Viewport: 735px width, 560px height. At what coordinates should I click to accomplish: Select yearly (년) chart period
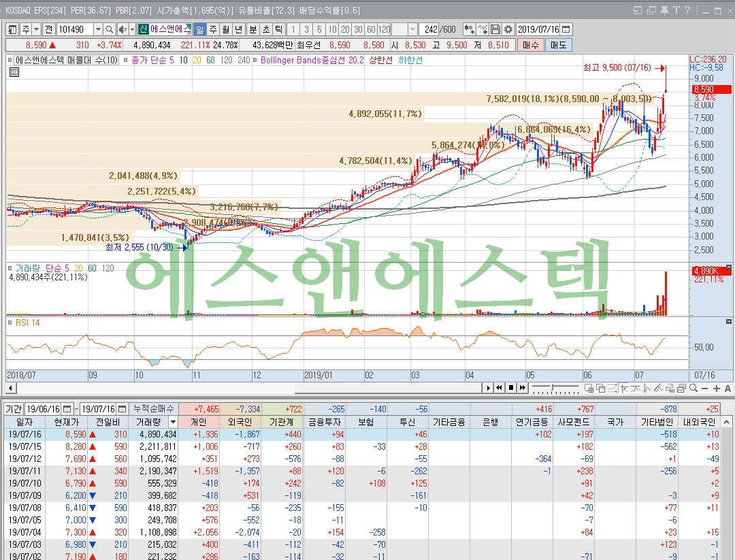tap(239, 29)
